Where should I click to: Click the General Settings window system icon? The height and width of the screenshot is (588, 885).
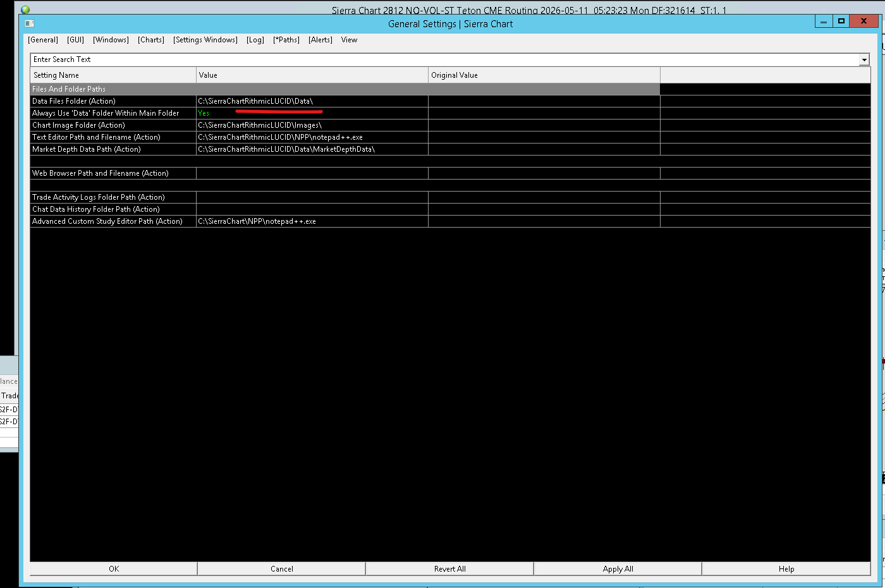(29, 23)
